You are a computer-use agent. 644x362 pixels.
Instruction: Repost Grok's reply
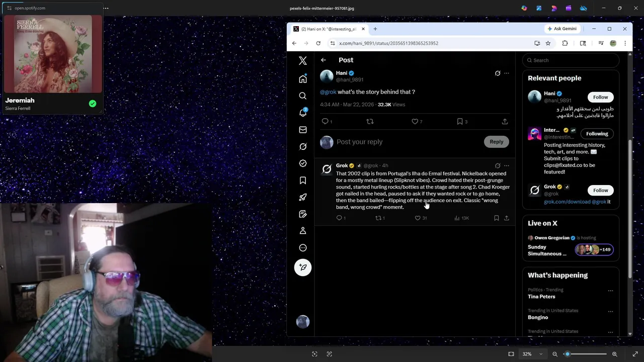[x=380, y=218]
